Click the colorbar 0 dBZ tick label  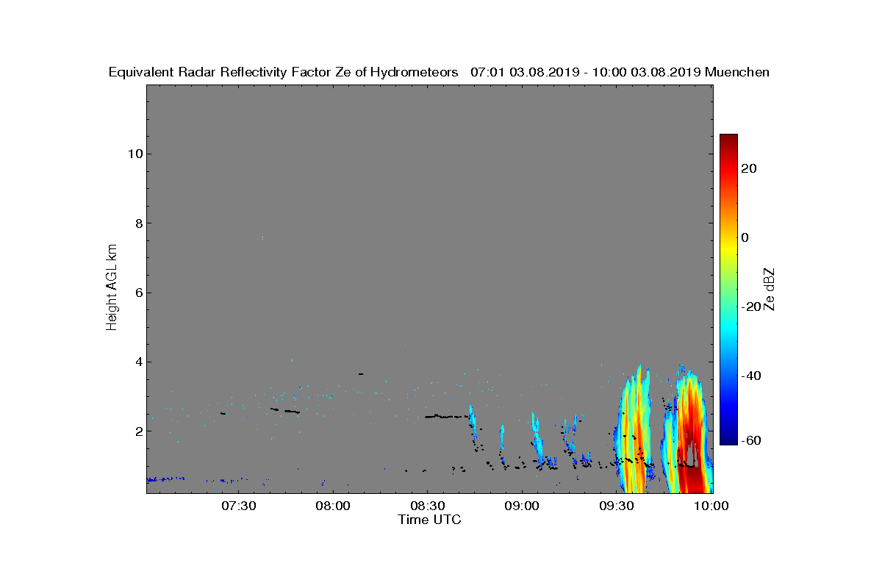[x=745, y=237]
